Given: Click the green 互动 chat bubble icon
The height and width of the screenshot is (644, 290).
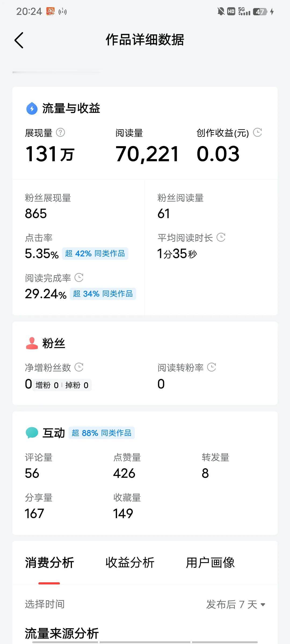Looking at the screenshot, I should click(x=32, y=433).
